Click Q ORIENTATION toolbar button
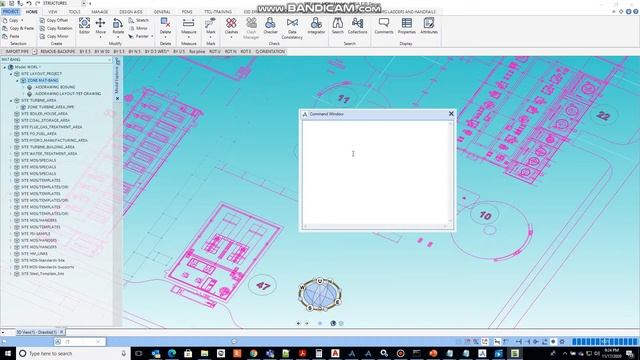The width and height of the screenshot is (640, 360). click(x=270, y=52)
